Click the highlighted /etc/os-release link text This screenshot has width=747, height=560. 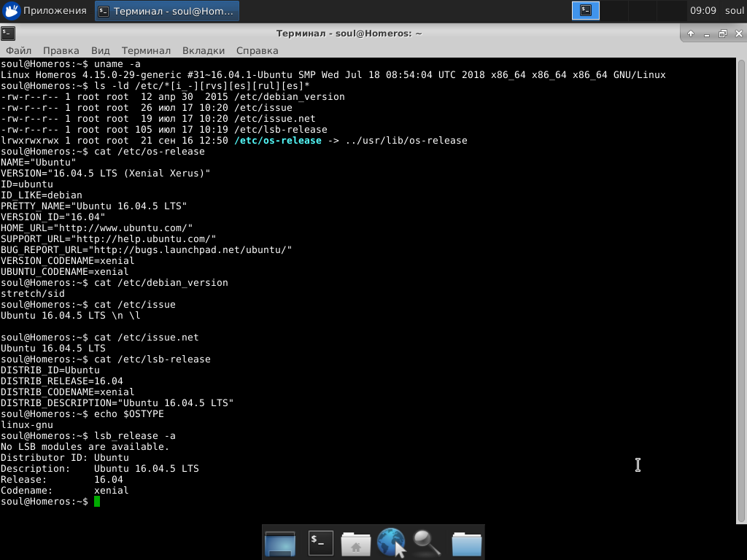click(278, 141)
